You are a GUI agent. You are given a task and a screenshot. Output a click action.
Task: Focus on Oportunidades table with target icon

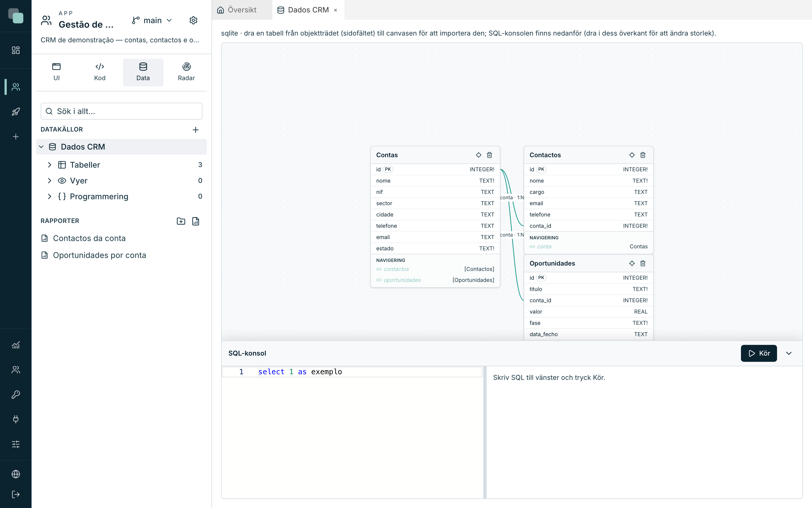[x=632, y=263]
